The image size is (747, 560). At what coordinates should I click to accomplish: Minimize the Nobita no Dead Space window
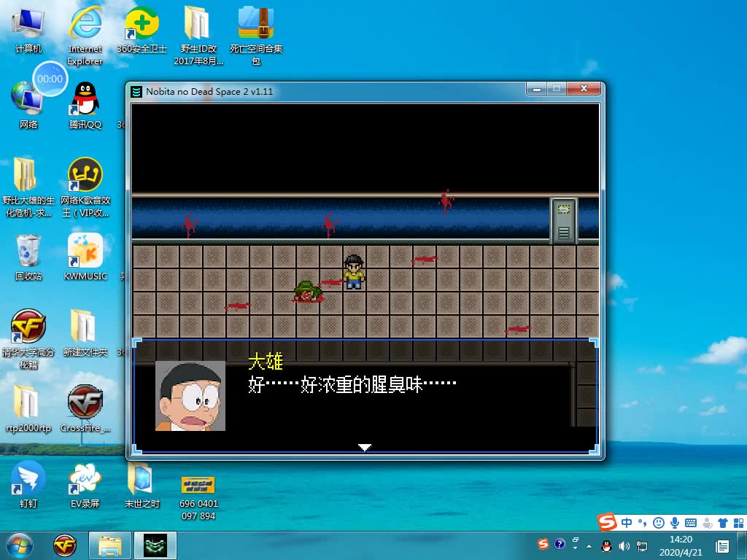(536, 88)
